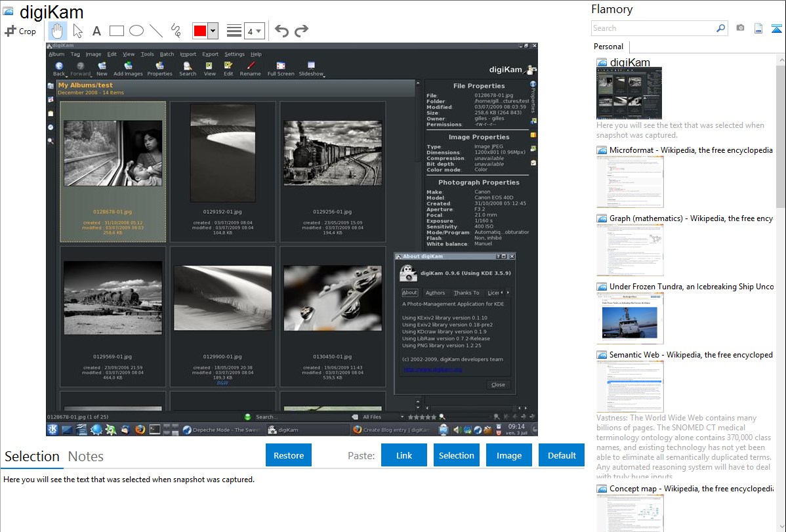Click the blue collapse-to-top arrow icon
The image size is (786, 532).
click(776, 28)
